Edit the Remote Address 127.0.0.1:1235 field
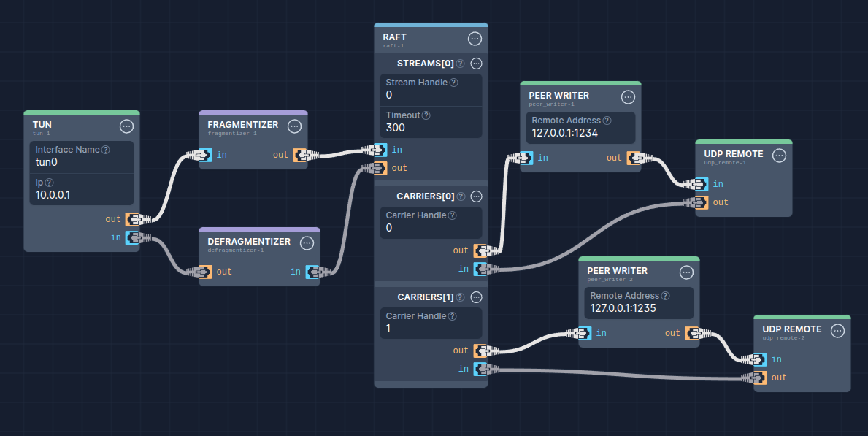Image resolution: width=868 pixels, height=436 pixels. click(x=638, y=308)
